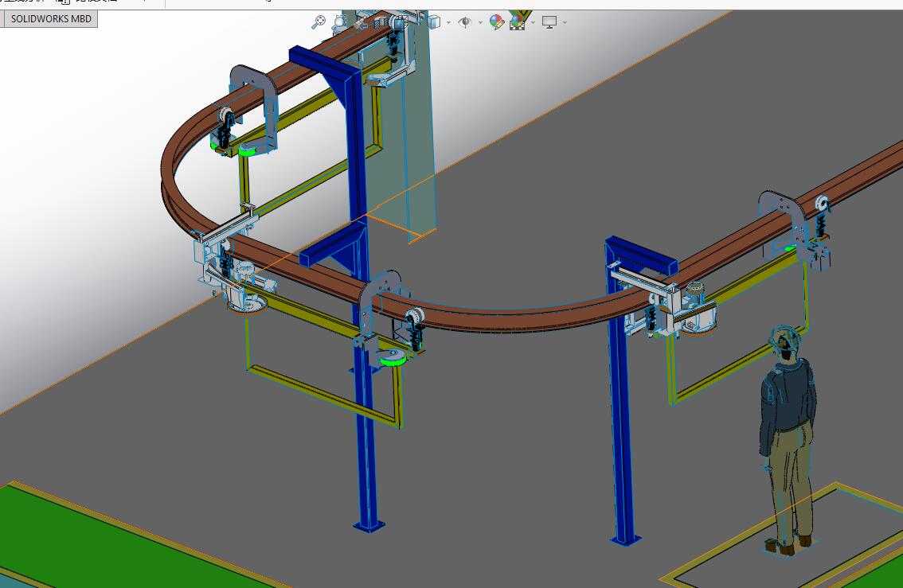This screenshot has height=588, width=903.
Task: Toggle the Hide/Show Items eye icon
Action: tap(465, 21)
